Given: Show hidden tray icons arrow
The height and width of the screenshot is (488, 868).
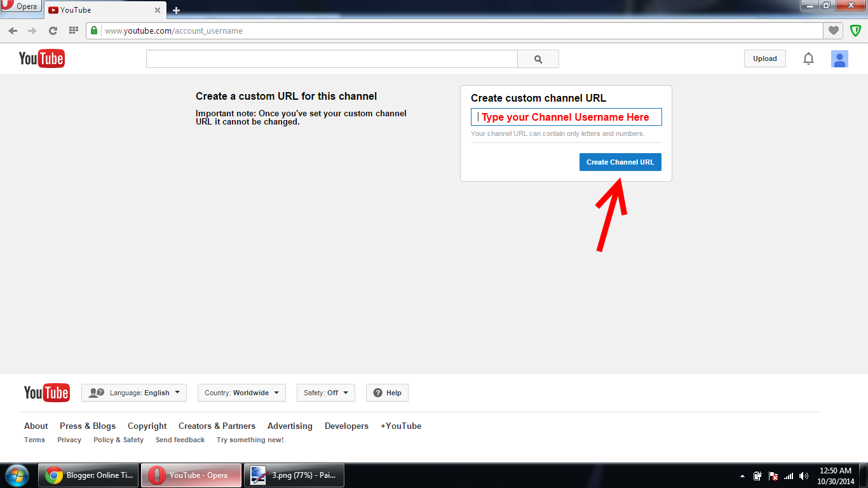Looking at the screenshot, I should click(742, 476).
